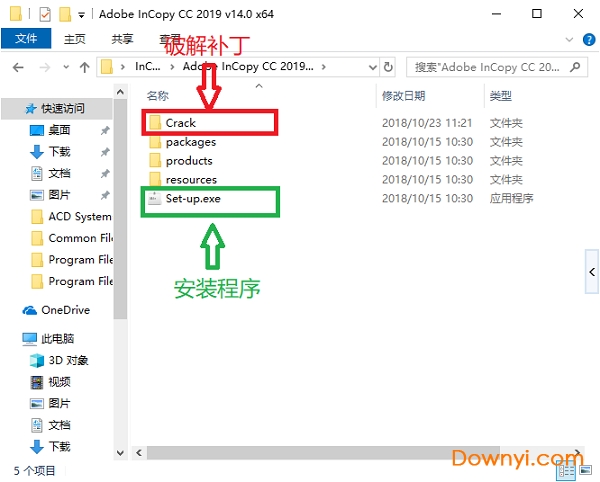600x482 pixels.
Task: Switch to the 主页 ribbon tab
Action: click(75, 39)
